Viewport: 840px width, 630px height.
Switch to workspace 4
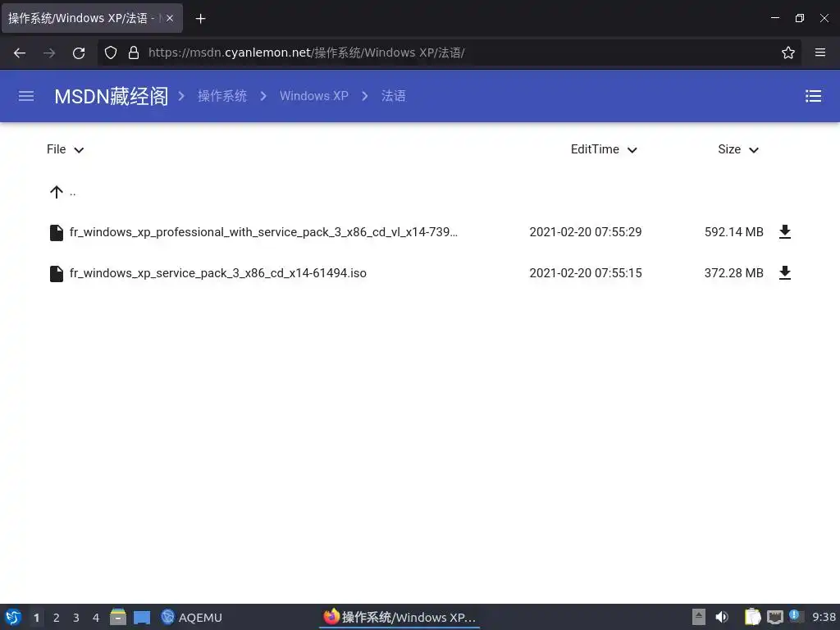96,618
